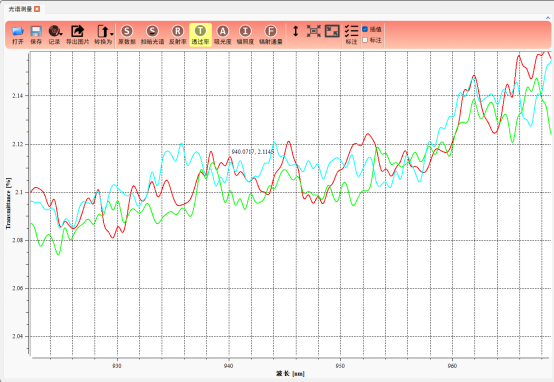
Task: Select the F 辐射通量 (radiant flux) mode
Action: 271,35
